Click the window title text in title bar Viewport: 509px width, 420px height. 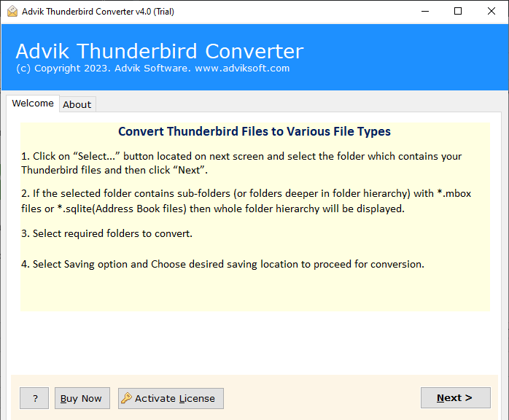point(98,12)
